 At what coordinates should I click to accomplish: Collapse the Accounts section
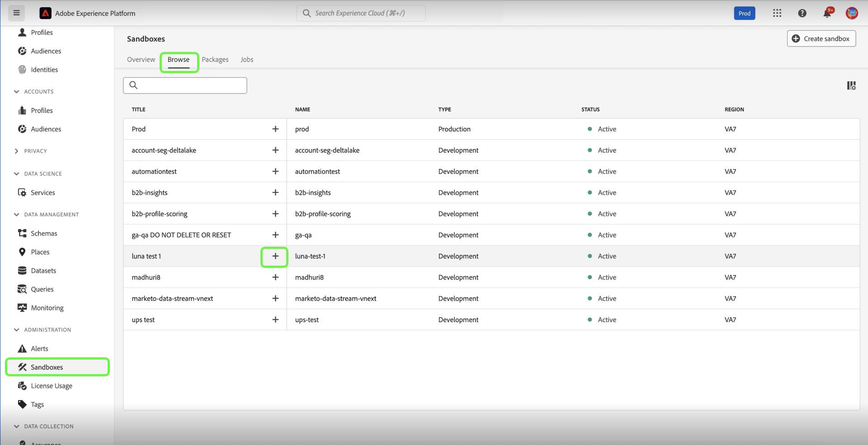click(17, 92)
